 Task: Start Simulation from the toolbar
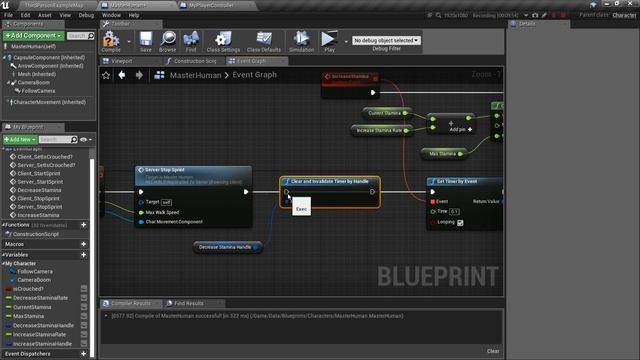302,42
